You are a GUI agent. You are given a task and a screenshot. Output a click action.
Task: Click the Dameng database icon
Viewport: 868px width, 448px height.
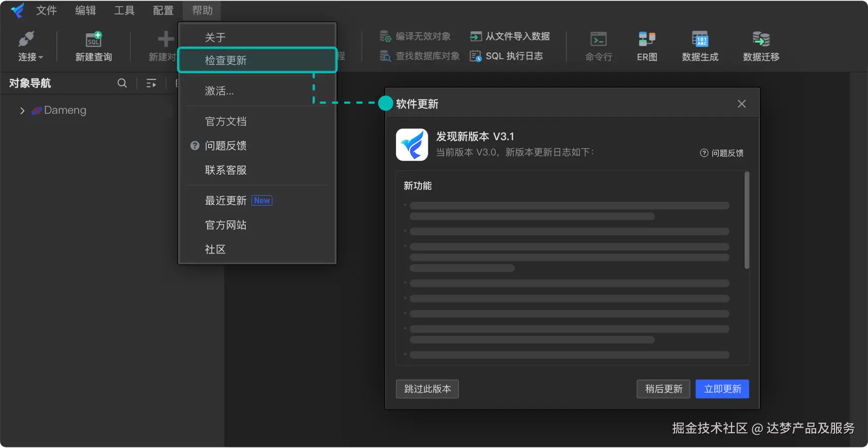[x=37, y=110]
